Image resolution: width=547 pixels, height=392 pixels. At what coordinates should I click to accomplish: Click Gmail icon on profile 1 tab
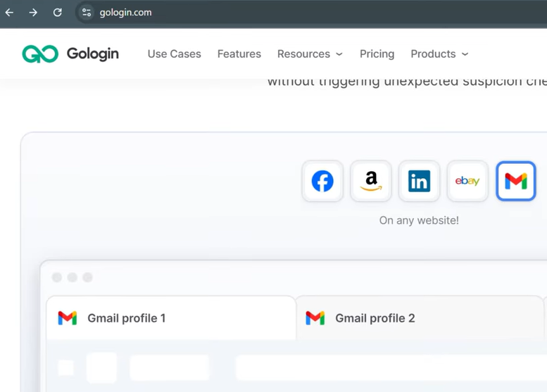point(68,318)
